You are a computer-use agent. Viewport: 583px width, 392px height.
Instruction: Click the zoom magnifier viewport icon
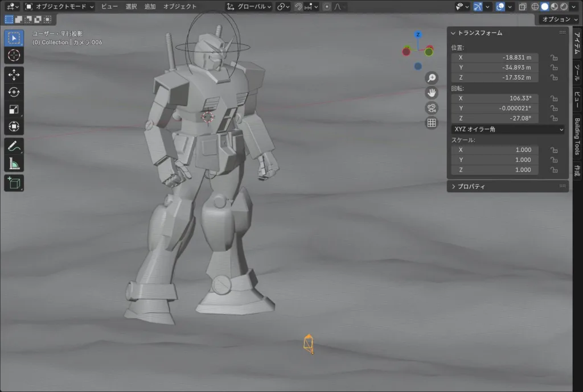pyautogui.click(x=432, y=77)
